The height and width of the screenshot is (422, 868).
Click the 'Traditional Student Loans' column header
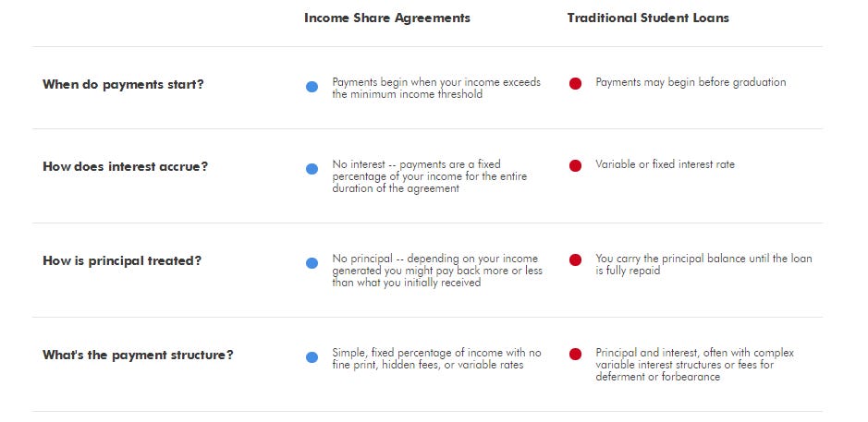tap(648, 18)
